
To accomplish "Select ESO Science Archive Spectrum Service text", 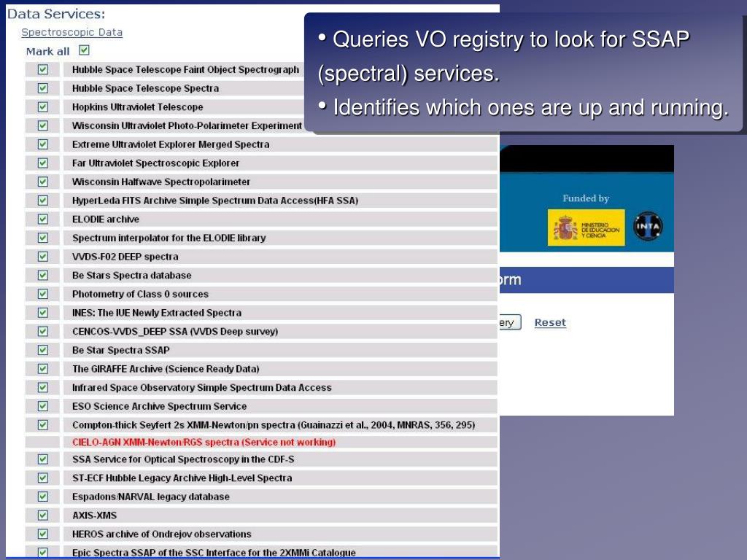I will [160, 406].
